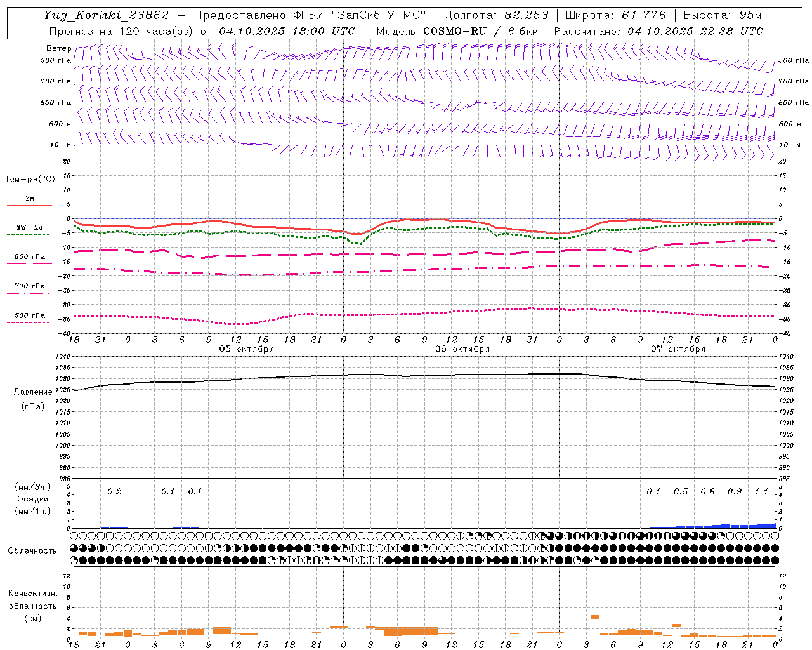Viewport: 812px width, 650px height.
Task: Select the 500 гПа temperature legend entry
Action: coord(29,315)
